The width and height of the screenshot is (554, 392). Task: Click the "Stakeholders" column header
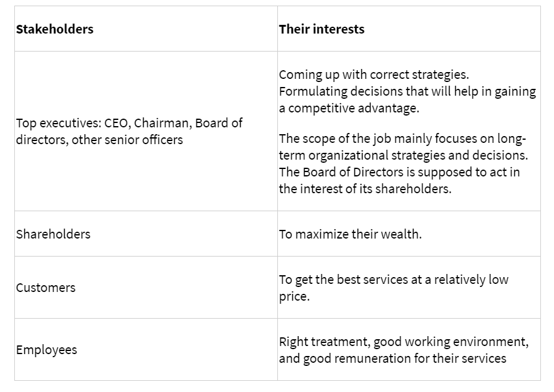pyautogui.click(x=55, y=29)
